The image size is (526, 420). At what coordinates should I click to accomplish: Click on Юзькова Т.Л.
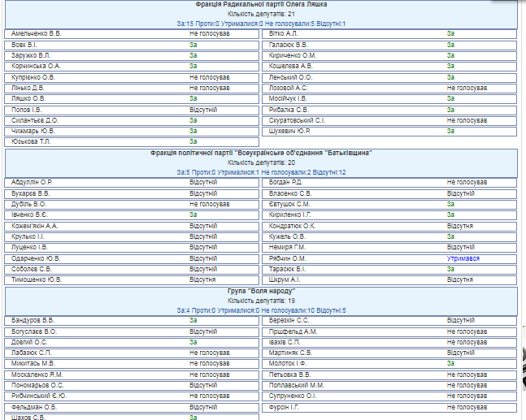(31, 142)
